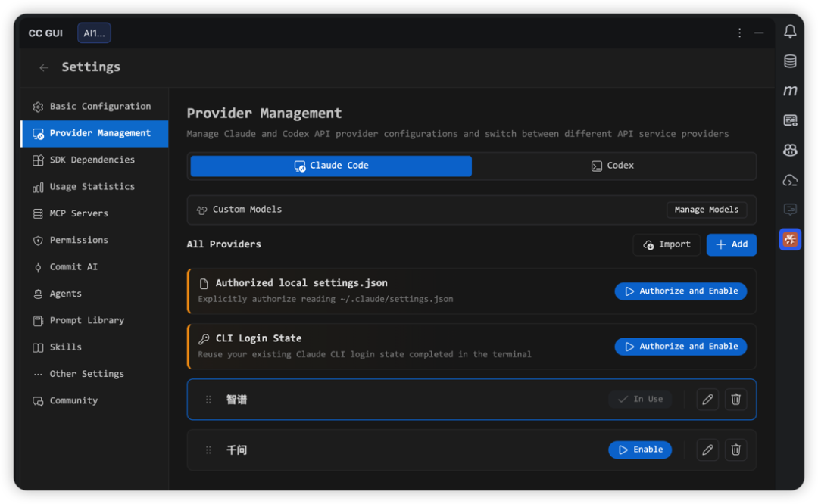Screen dimensions: 818x504
Task: Click the All Providers heading
Action: (x=223, y=244)
